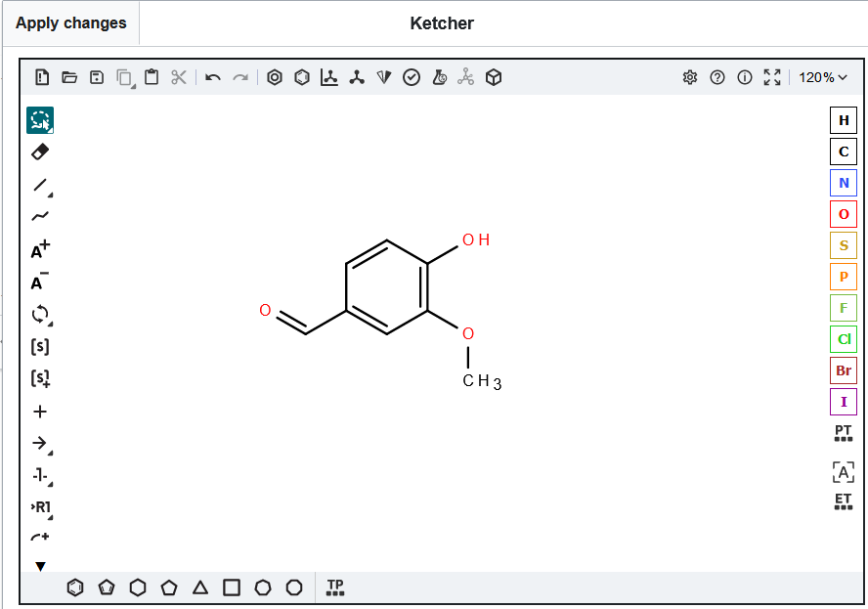Activate the lasso selection tool
868x609 pixels.
[x=40, y=120]
